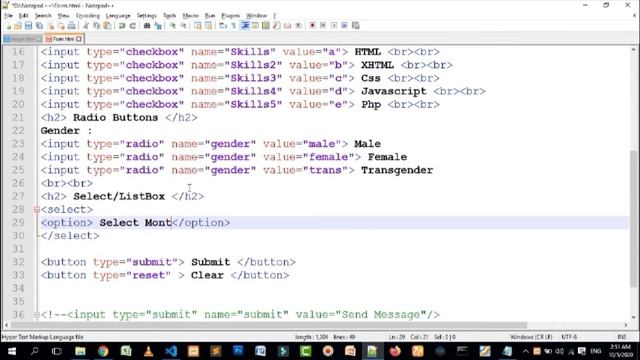Open the Macro menu
Screen dimensions: 640x360
coord(190,16)
